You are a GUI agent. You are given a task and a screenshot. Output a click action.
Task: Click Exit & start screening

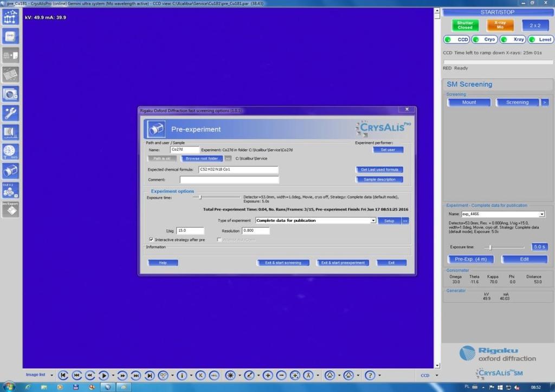point(283,263)
